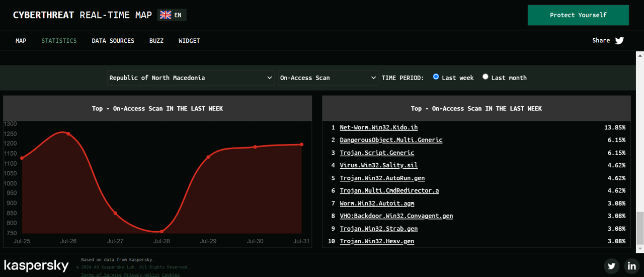Open the Trojan.Script.Generic threat link
This screenshot has width=644, height=277.
click(x=377, y=153)
